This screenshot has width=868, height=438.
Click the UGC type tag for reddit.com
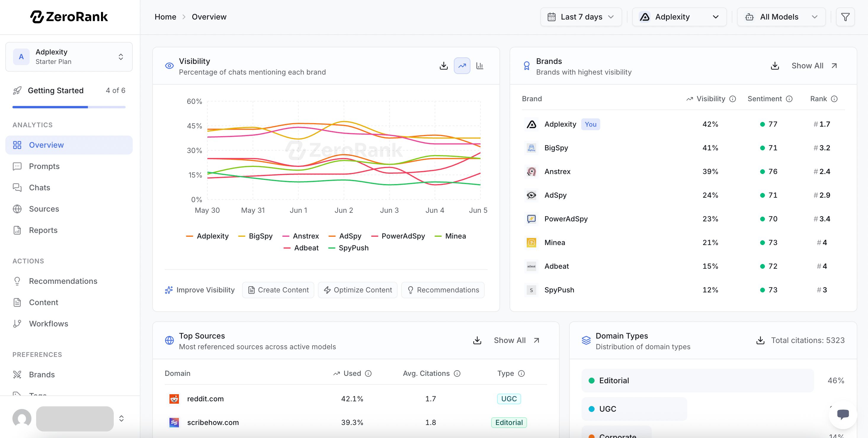coord(509,399)
